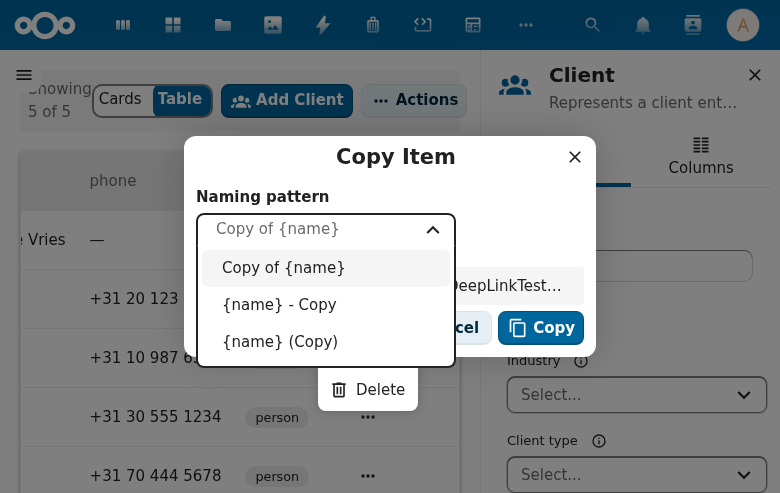Choose Delete from the context menu
Screen dimensions: 780x493
[x=368, y=390]
